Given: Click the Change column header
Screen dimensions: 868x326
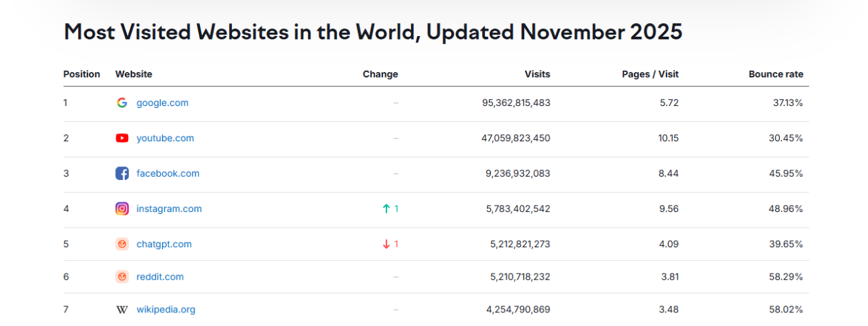Looking at the screenshot, I should [380, 74].
